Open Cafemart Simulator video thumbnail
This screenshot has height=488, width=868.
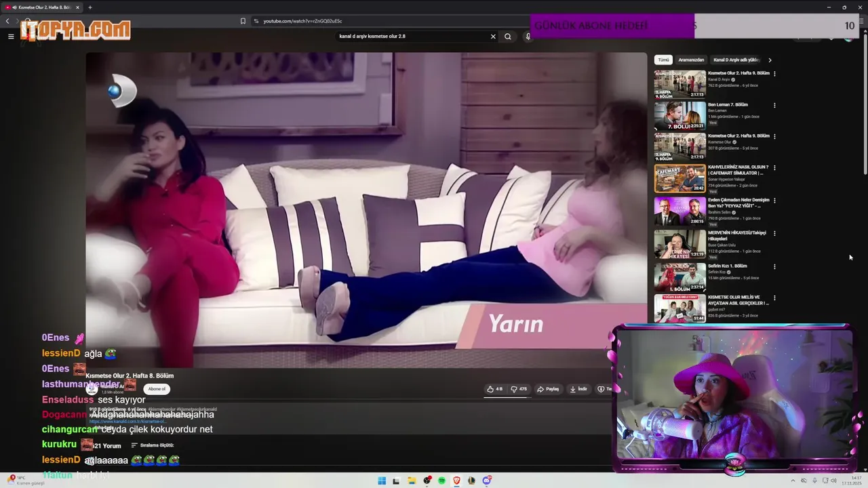[679, 178]
